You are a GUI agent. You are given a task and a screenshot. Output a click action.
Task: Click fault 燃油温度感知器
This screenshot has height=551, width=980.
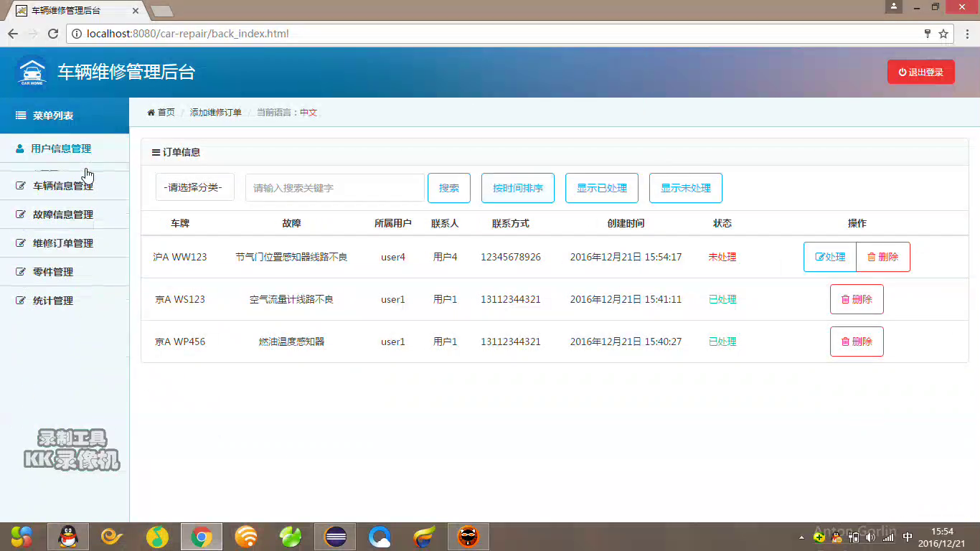[x=291, y=342]
